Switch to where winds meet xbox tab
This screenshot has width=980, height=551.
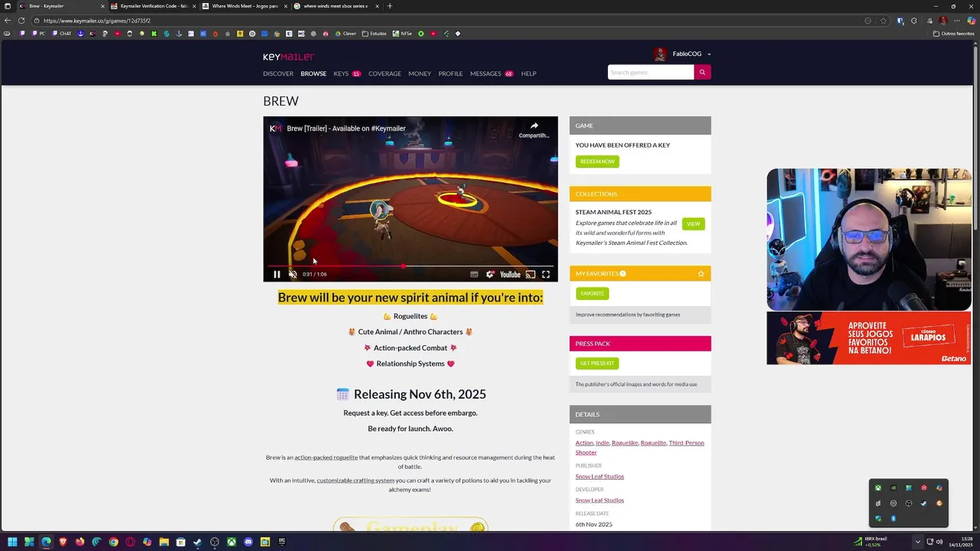point(335,6)
